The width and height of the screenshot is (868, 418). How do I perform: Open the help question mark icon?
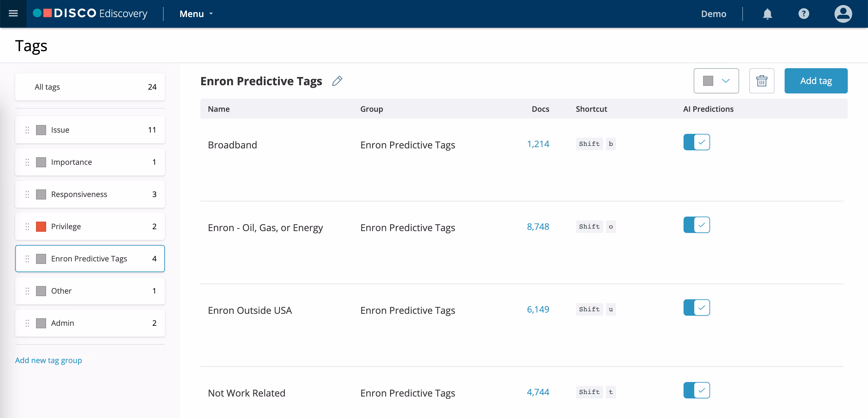coord(804,14)
